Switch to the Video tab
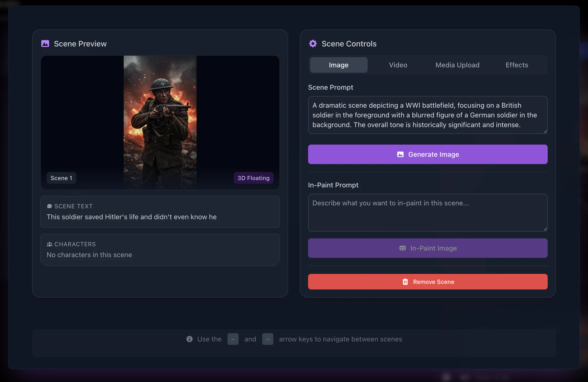 pyautogui.click(x=398, y=65)
